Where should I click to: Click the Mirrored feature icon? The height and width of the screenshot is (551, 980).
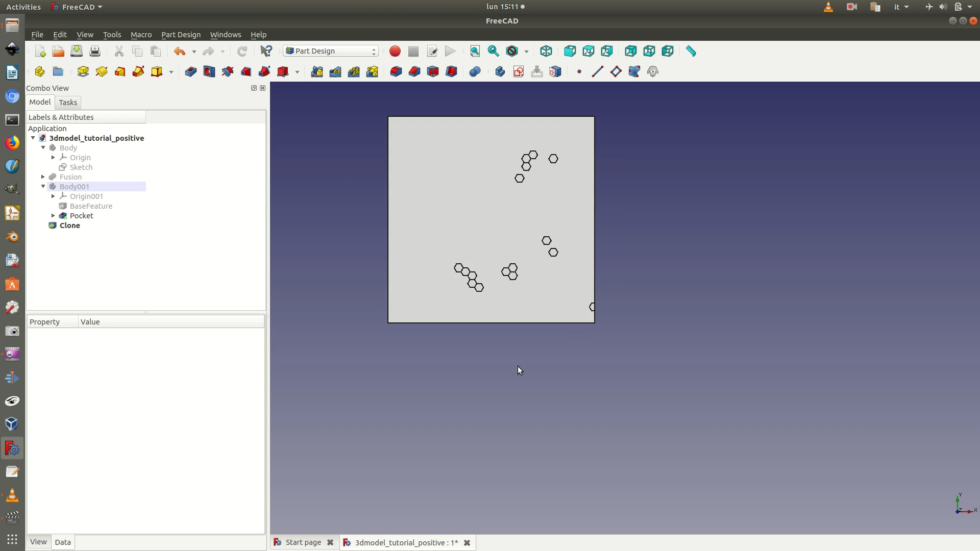pos(317,71)
